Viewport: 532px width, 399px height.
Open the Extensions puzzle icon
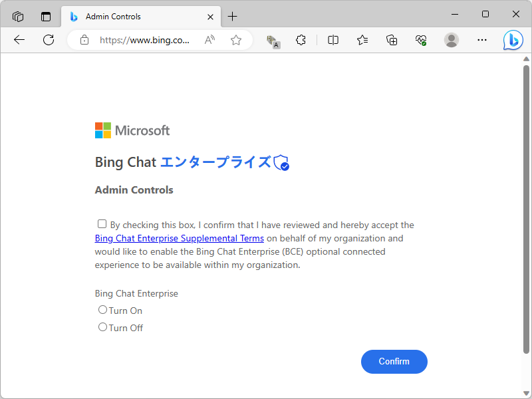click(301, 40)
